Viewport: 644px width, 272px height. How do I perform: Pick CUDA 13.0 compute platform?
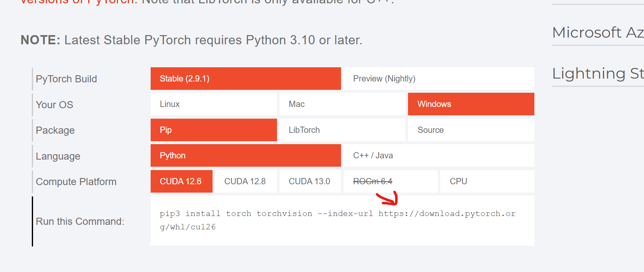(310, 181)
